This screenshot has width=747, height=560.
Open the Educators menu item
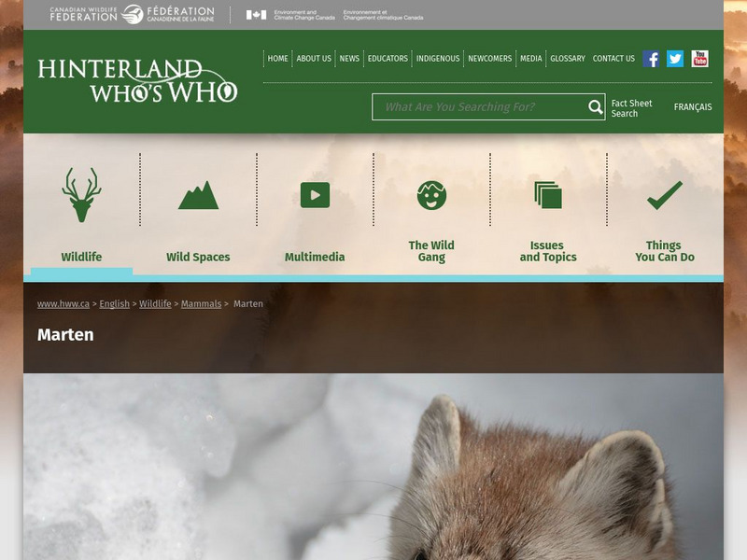[x=388, y=59]
